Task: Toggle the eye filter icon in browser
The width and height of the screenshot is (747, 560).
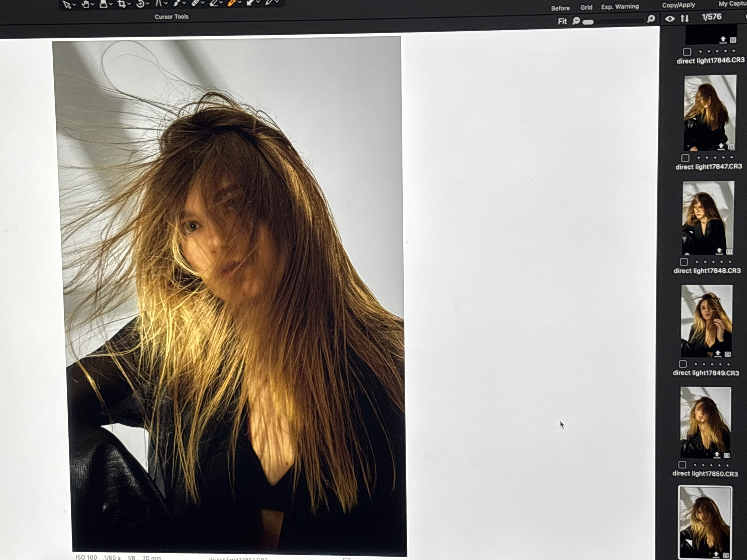Action: coord(670,19)
